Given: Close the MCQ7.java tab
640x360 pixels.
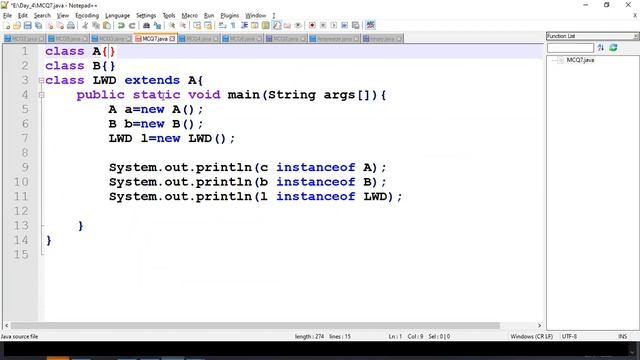Looking at the screenshot, I should pyautogui.click(x=172, y=39).
